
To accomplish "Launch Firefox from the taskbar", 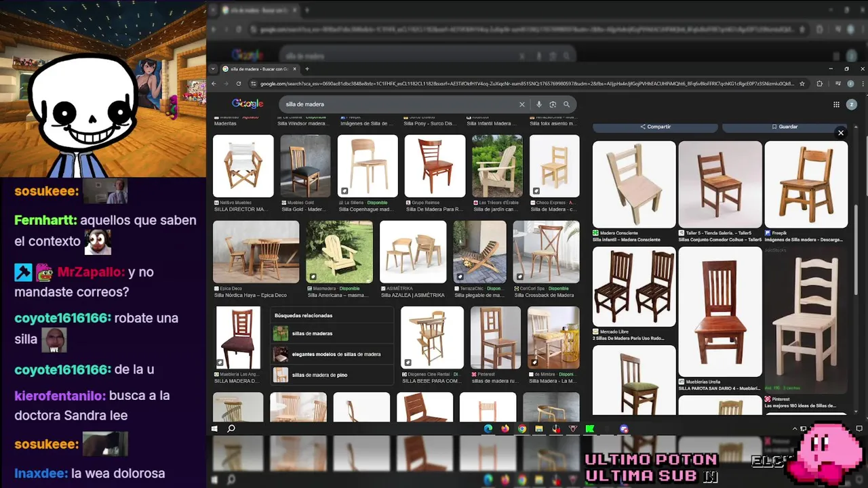I will (x=505, y=428).
